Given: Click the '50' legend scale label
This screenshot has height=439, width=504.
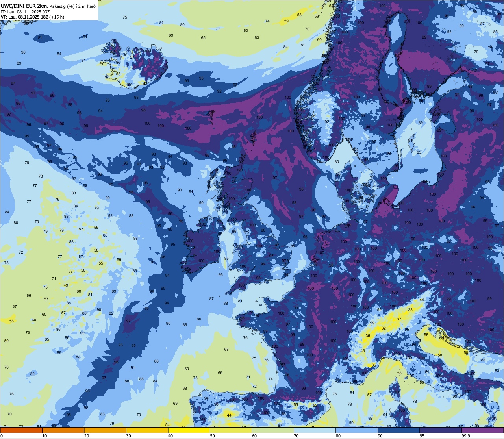Looking at the screenshot, I should click(212, 435).
